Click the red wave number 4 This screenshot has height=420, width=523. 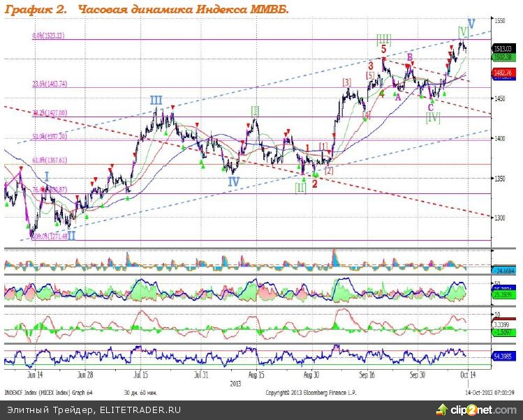382,93
